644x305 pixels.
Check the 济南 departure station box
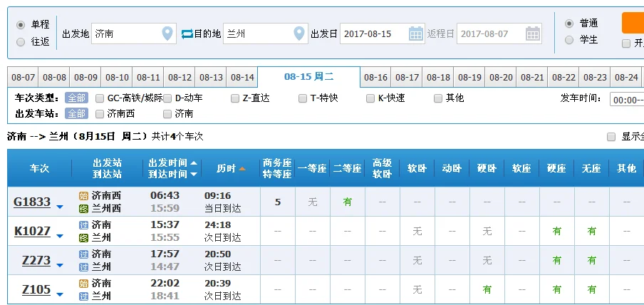167,114
